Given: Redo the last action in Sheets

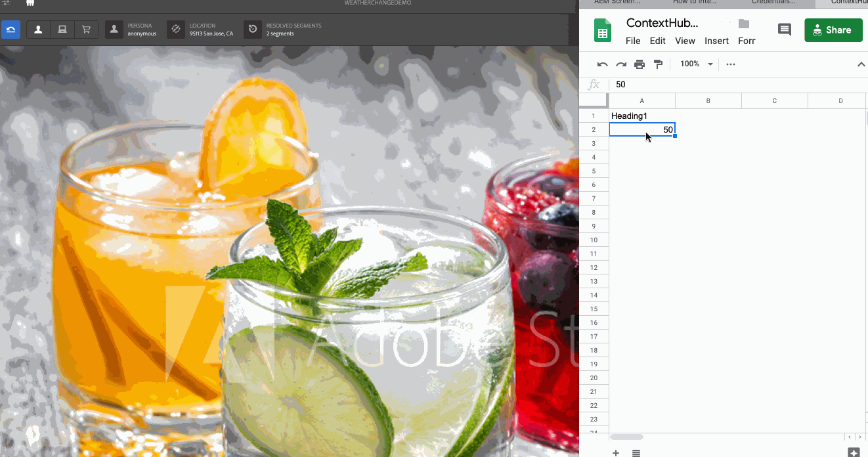Looking at the screenshot, I should pyautogui.click(x=620, y=64).
